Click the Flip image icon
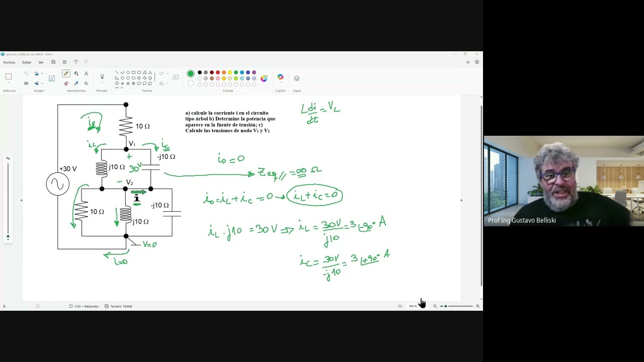Screen dimensions: 644x362 [36, 83]
